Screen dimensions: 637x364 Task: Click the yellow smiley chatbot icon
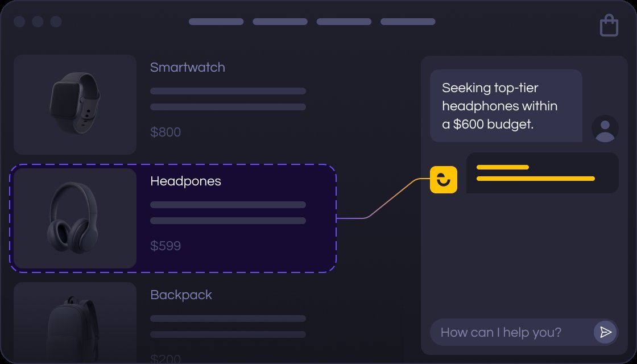click(x=444, y=180)
